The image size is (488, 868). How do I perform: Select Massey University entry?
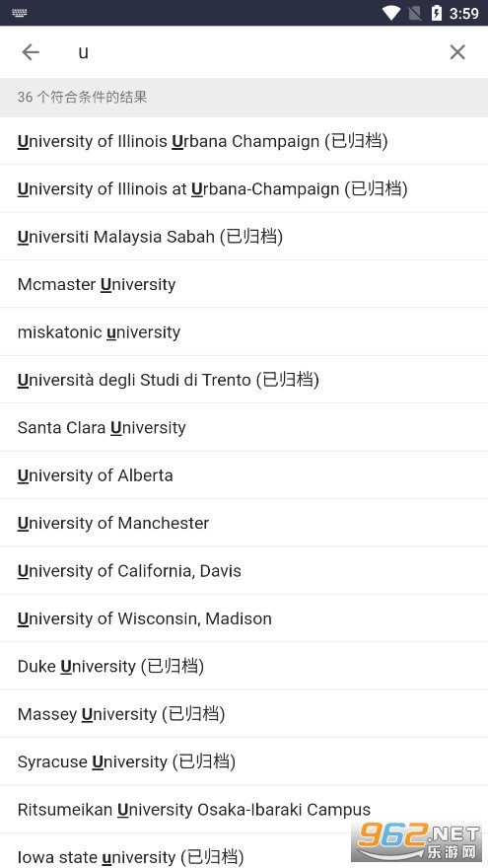[244, 713]
